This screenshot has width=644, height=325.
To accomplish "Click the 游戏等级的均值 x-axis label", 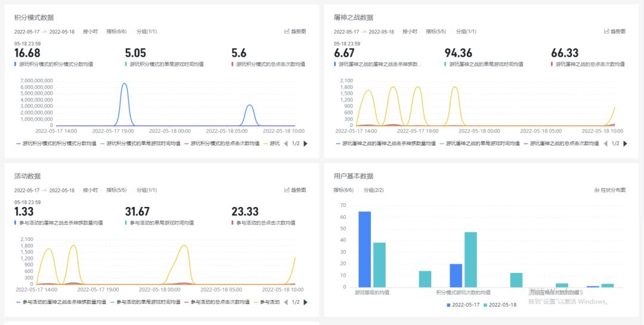I will 372,293.
